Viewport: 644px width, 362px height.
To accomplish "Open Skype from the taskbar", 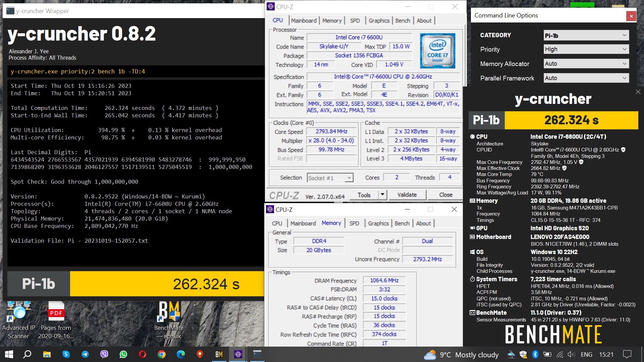I will coord(66,354).
